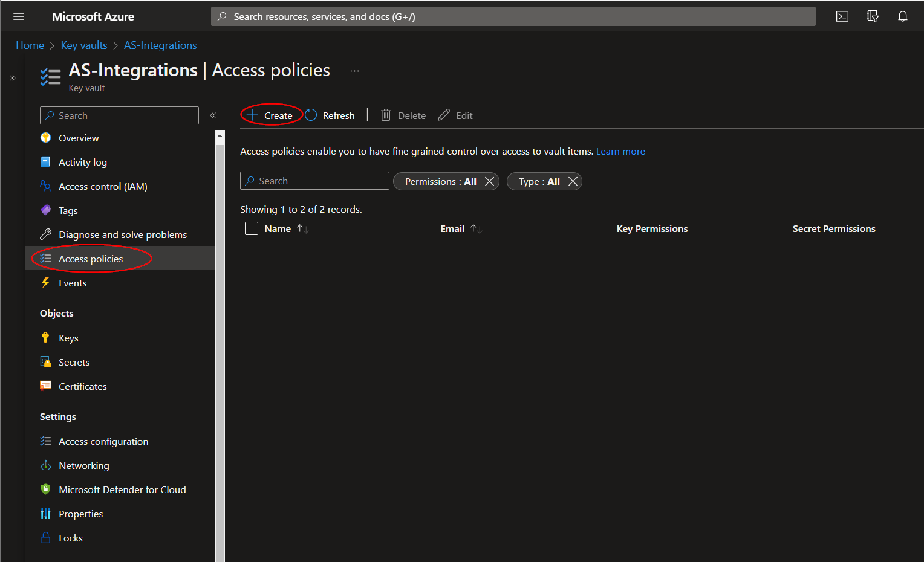
Task: Click the Tags icon
Action: coord(45,210)
